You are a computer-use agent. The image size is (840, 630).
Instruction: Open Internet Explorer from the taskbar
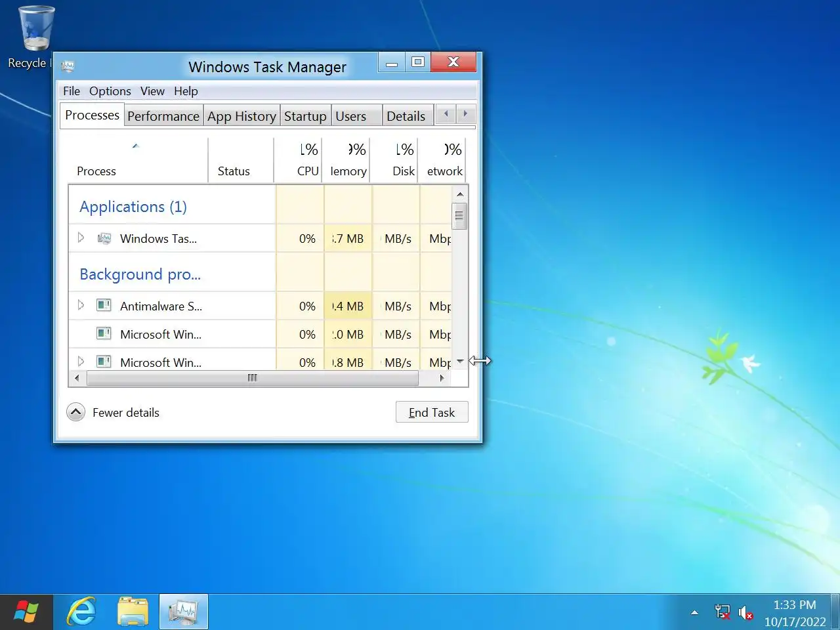(x=82, y=612)
